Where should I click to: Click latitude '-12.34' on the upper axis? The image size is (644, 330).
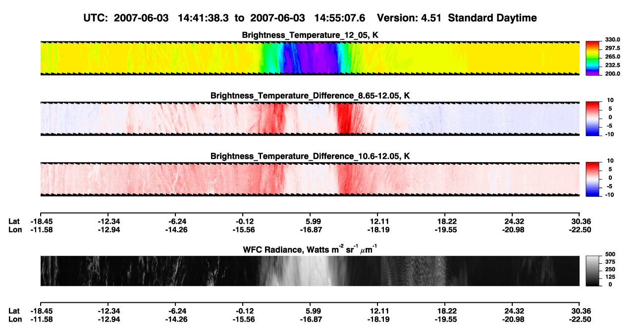coord(108,221)
